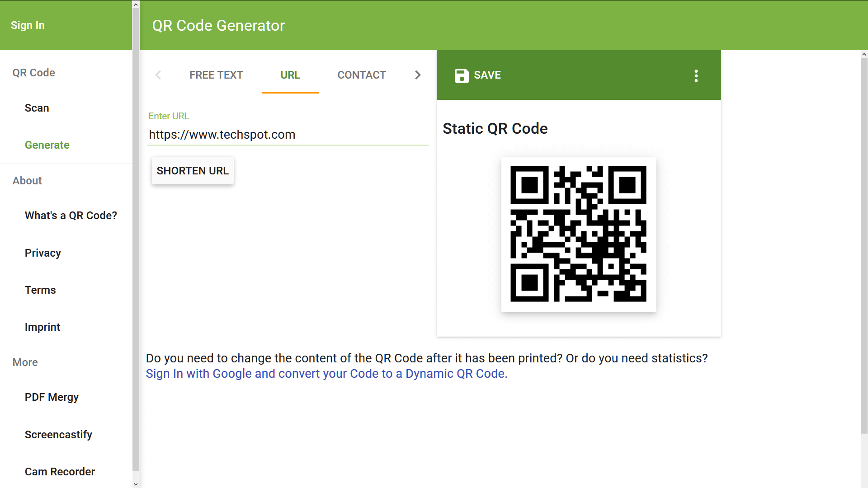868x488 pixels.
Task: Select the CONTACT tab
Action: (362, 75)
